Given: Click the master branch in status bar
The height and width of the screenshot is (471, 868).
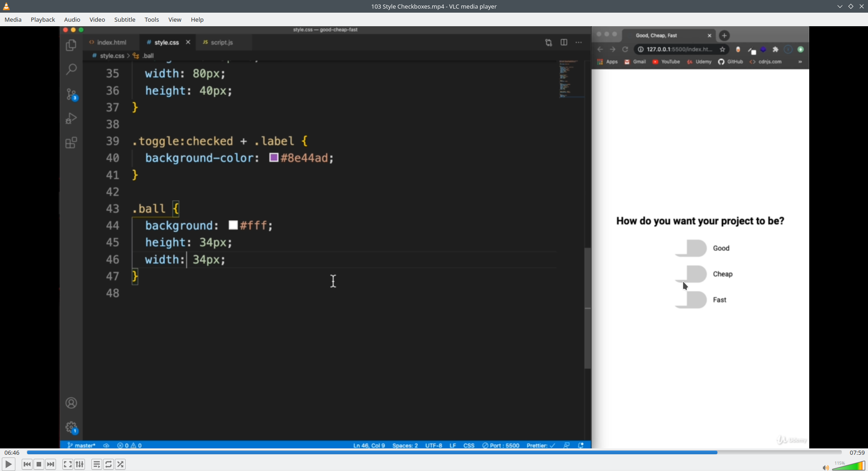Looking at the screenshot, I should pos(81,445).
